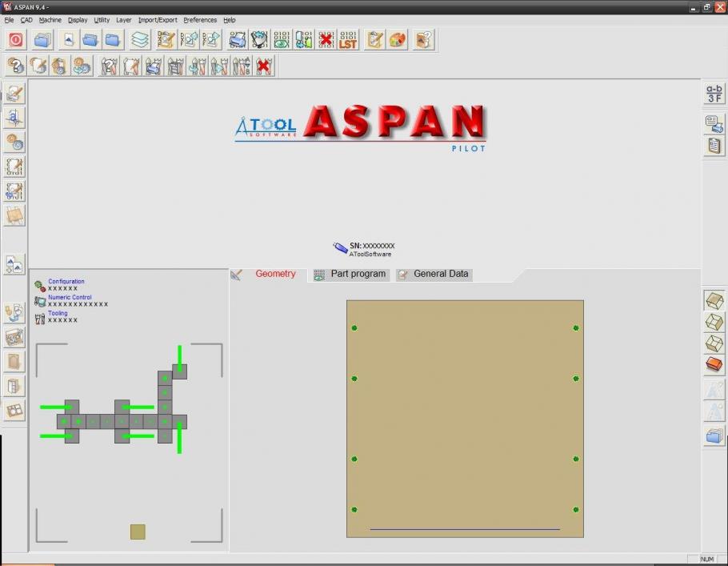
Task: Select the solid orange 3D box view
Action: pos(714,366)
